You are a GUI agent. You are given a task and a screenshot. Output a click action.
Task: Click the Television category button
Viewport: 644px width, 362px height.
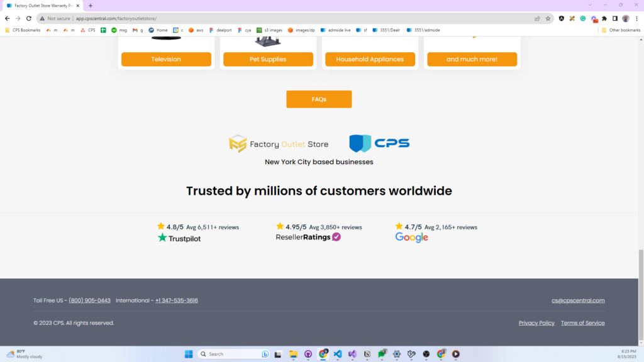166,59
